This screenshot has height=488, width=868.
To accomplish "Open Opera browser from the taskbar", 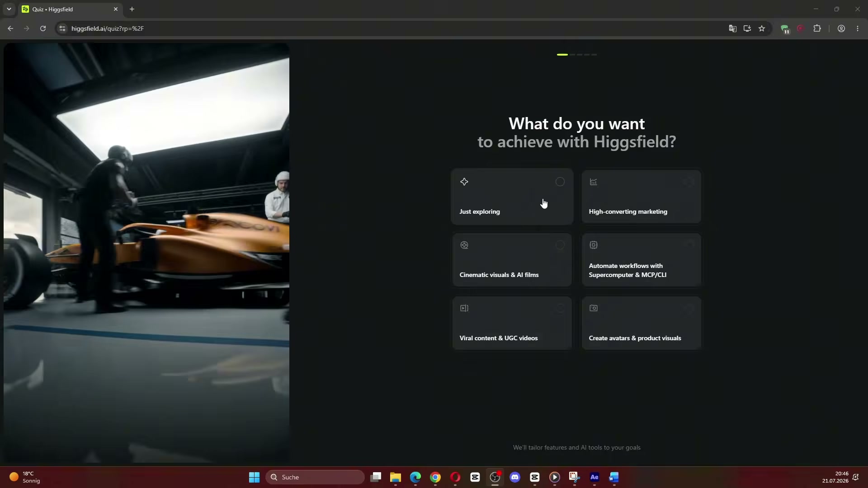I will (455, 477).
